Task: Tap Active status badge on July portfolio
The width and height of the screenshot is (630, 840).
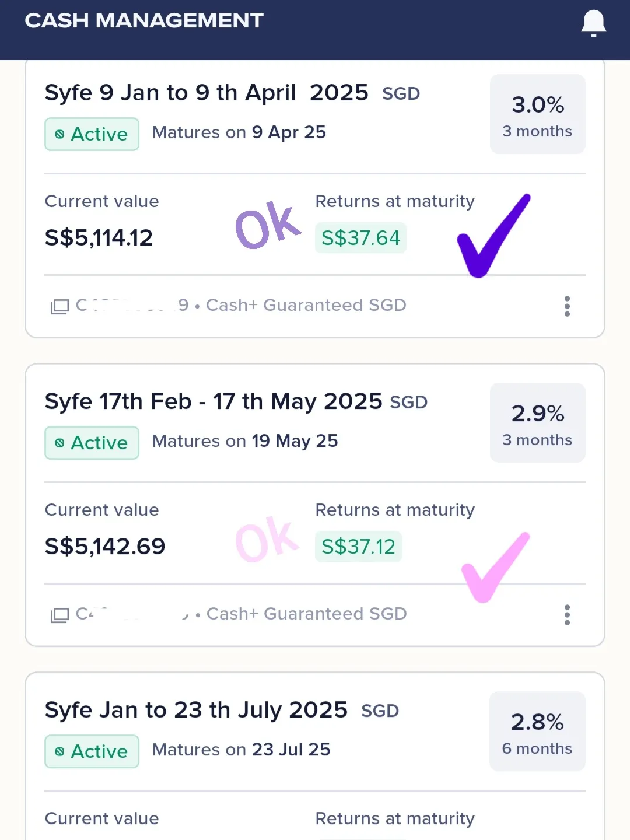Action: [92, 751]
